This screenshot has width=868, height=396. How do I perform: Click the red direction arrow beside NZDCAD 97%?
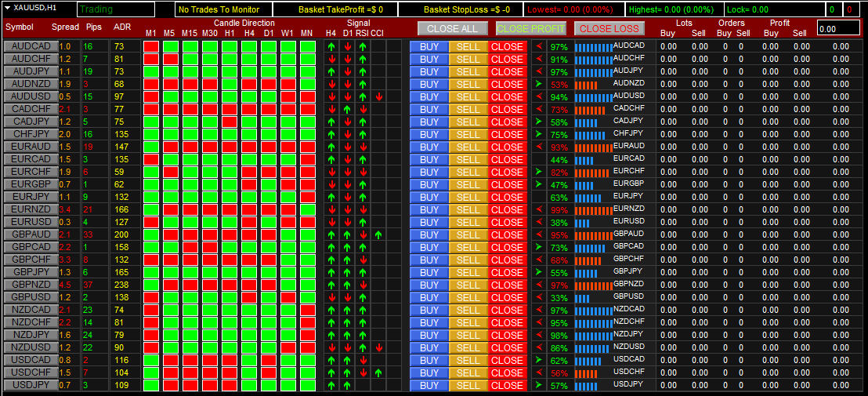[x=539, y=310]
